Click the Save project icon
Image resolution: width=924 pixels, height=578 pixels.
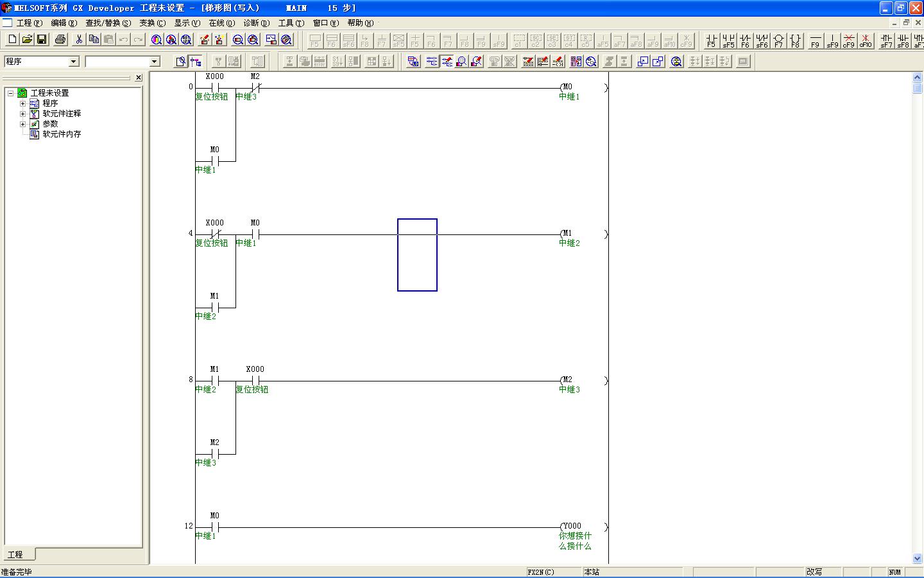(x=42, y=40)
